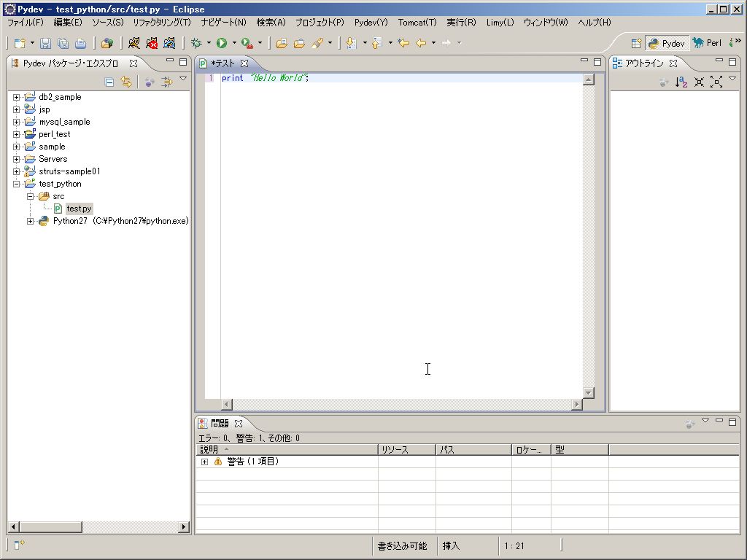The width and height of the screenshot is (747, 560).
Task: Click the 説明 column header
Action: coord(287,449)
